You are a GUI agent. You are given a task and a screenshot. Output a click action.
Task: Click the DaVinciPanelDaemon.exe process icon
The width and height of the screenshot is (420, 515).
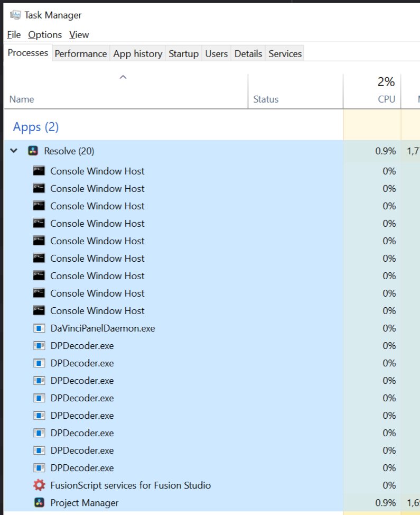pos(39,328)
